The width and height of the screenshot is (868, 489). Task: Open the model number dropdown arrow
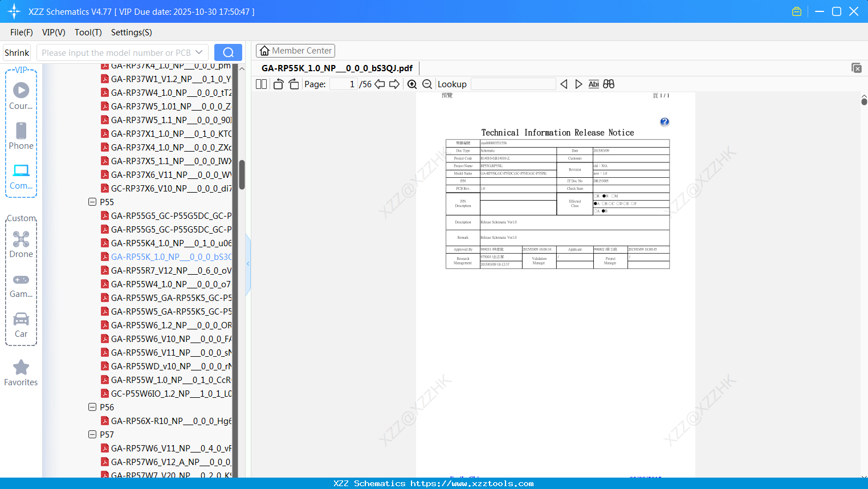[199, 52]
